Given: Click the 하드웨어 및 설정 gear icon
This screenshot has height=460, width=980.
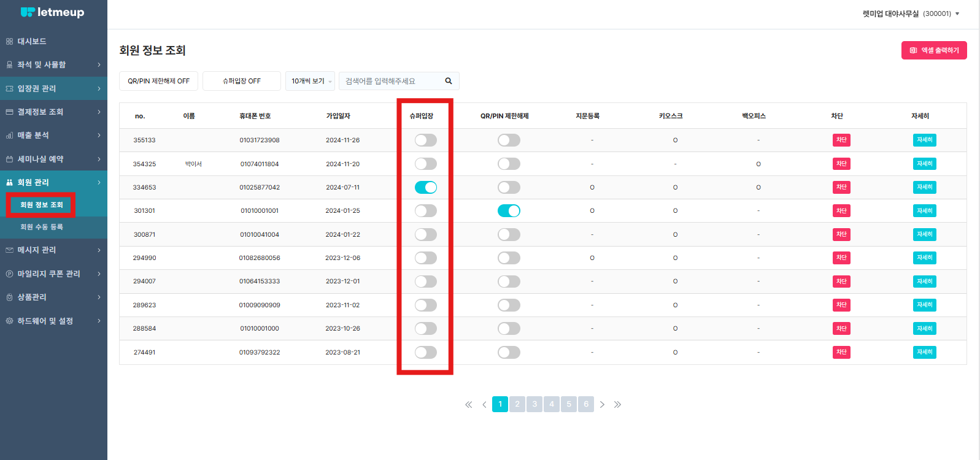Looking at the screenshot, I should click(x=9, y=321).
